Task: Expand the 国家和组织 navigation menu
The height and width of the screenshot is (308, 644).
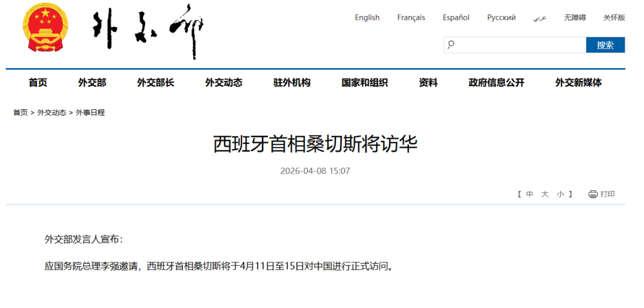Action: pos(365,82)
